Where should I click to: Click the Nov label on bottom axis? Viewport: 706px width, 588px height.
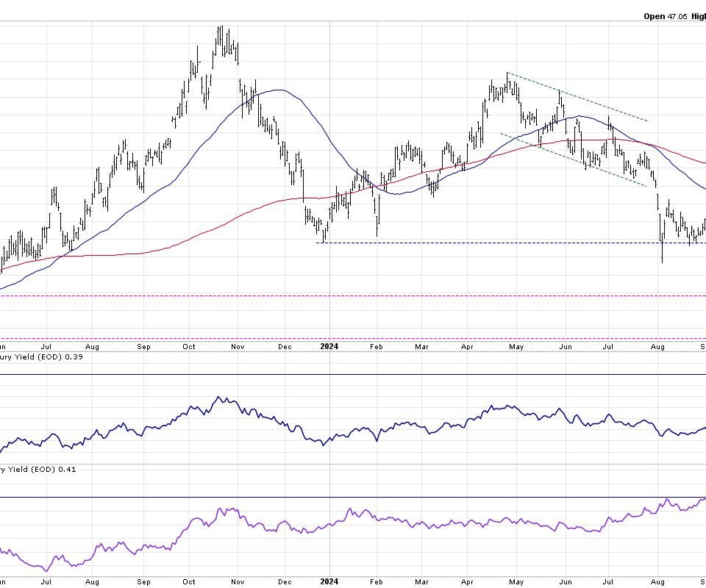236,581
